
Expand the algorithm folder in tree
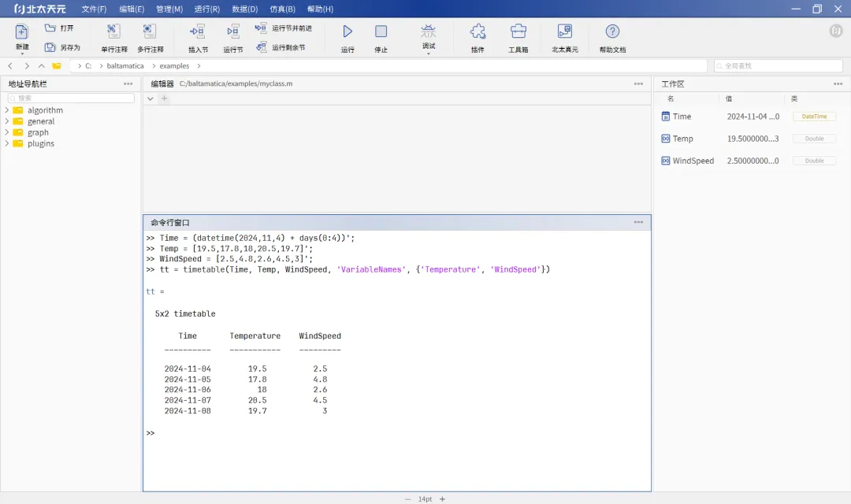(x=7, y=110)
